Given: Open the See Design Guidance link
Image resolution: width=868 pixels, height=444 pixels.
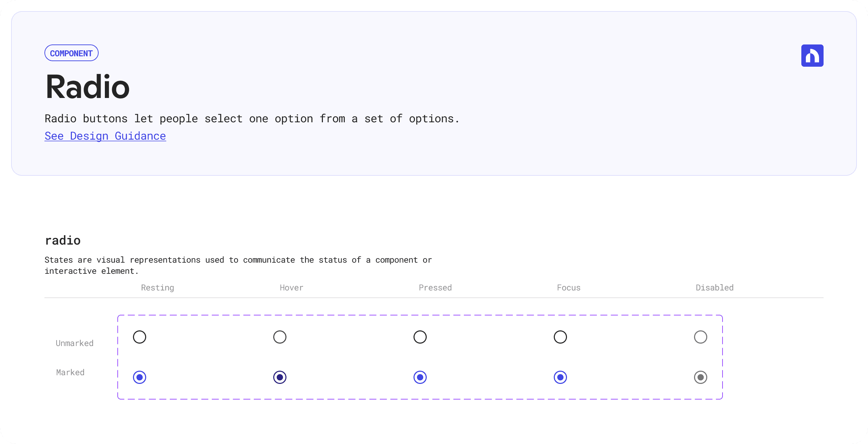Looking at the screenshot, I should pyautogui.click(x=105, y=136).
